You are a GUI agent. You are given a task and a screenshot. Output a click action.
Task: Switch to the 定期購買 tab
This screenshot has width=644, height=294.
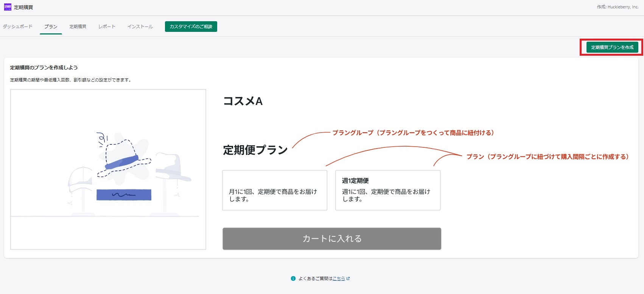[78, 27]
